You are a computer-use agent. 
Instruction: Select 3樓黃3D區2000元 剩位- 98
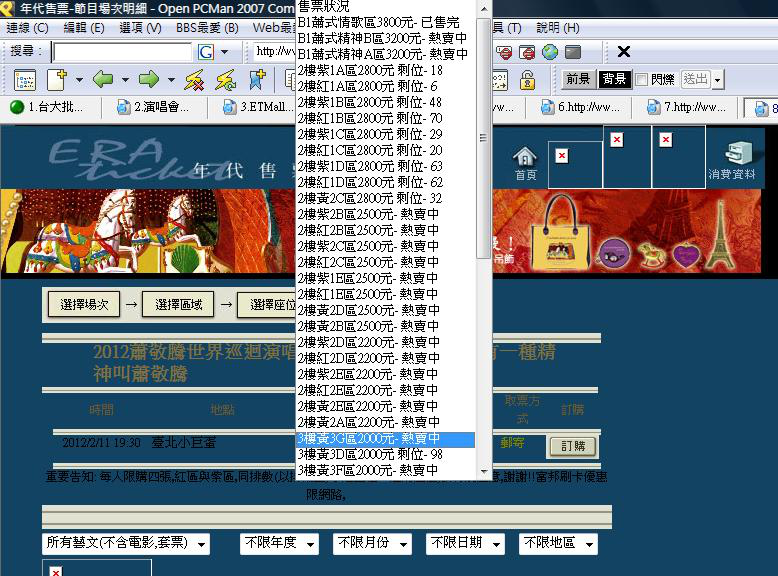(x=386, y=454)
